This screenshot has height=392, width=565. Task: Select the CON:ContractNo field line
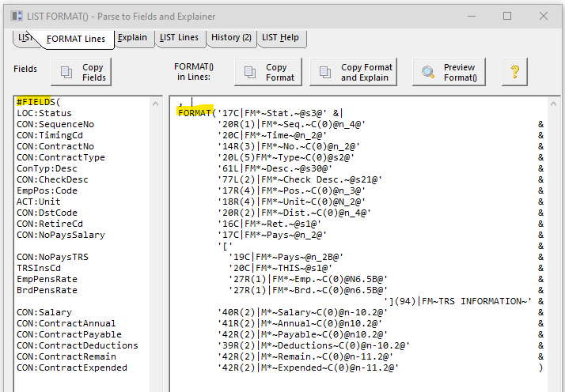(55, 146)
